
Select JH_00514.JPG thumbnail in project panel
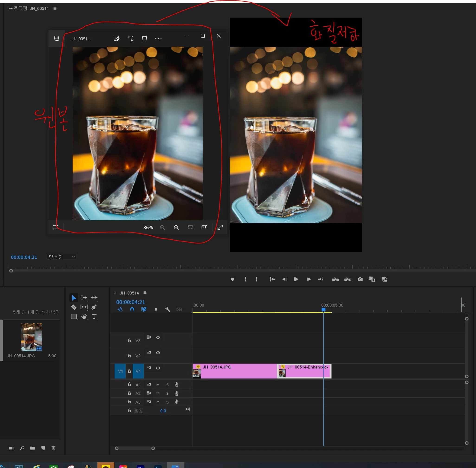coord(32,337)
